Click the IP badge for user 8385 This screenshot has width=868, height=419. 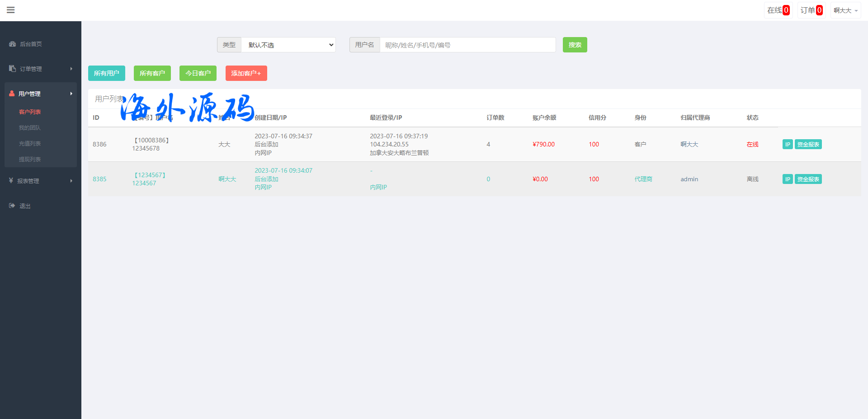tap(787, 179)
